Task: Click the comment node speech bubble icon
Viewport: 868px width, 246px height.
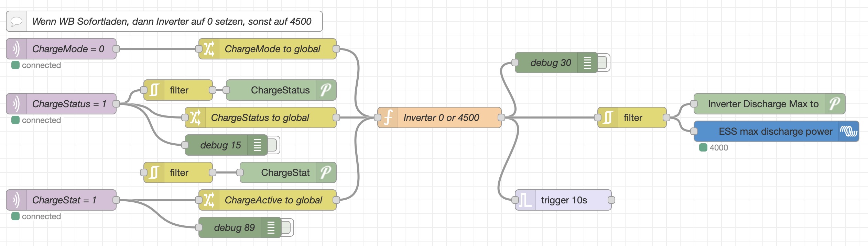Action: point(16,22)
